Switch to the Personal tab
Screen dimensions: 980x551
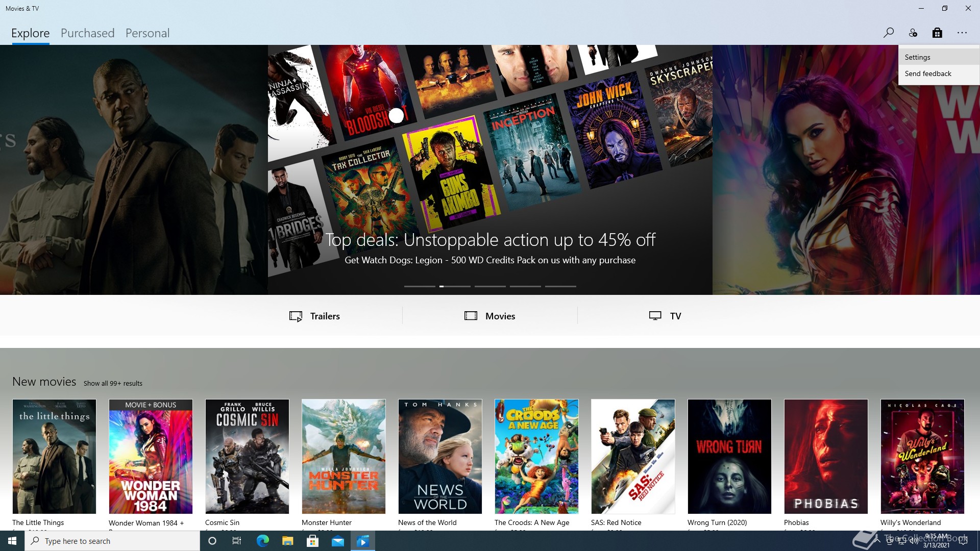(x=148, y=33)
